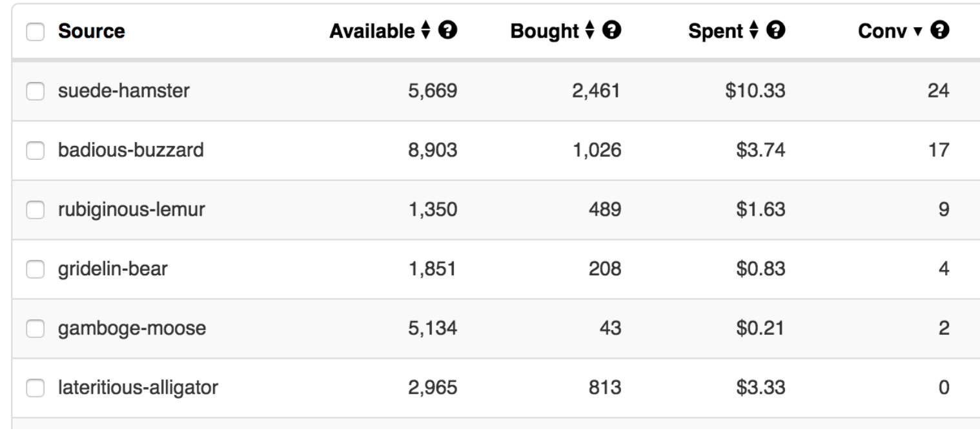The image size is (980, 442).
Task: Select the gamboge-moose row checkbox
Action: [x=34, y=329]
